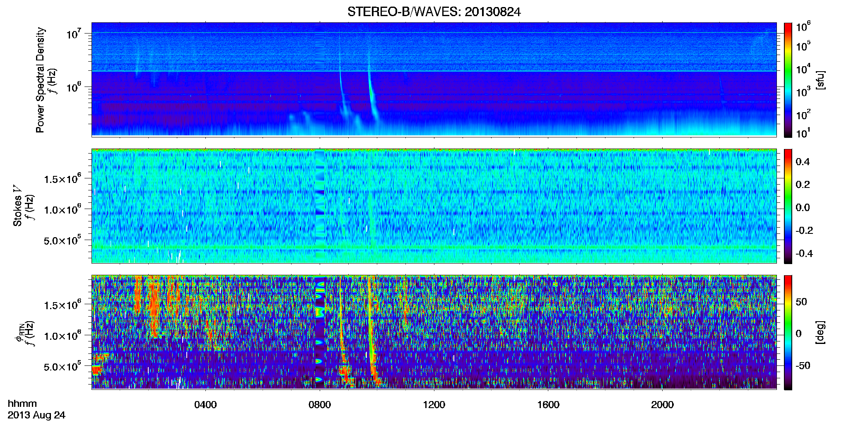Click the 10^3 value on the sfu colorbar
The height and width of the screenshot is (447, 868).
click(803, 91)
